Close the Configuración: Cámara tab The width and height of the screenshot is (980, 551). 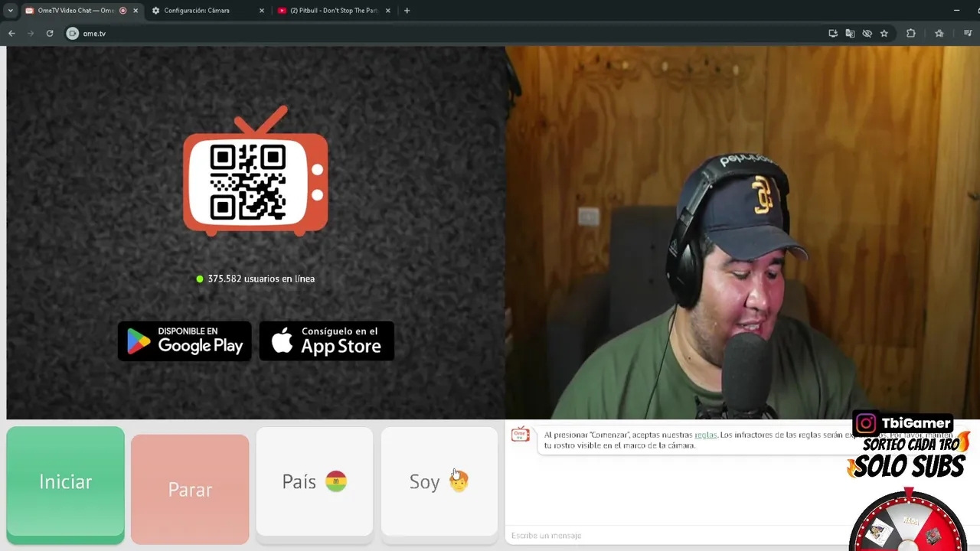click(x=262, y=11)
